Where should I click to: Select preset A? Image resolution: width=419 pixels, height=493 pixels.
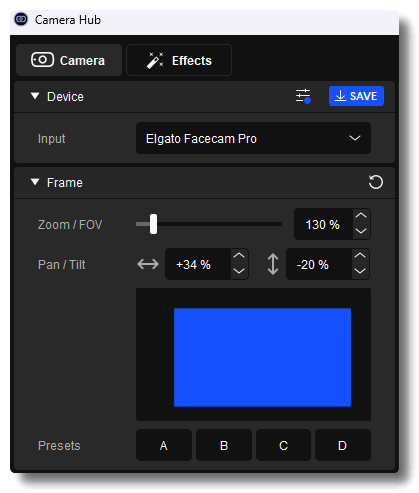click(164, 445)
